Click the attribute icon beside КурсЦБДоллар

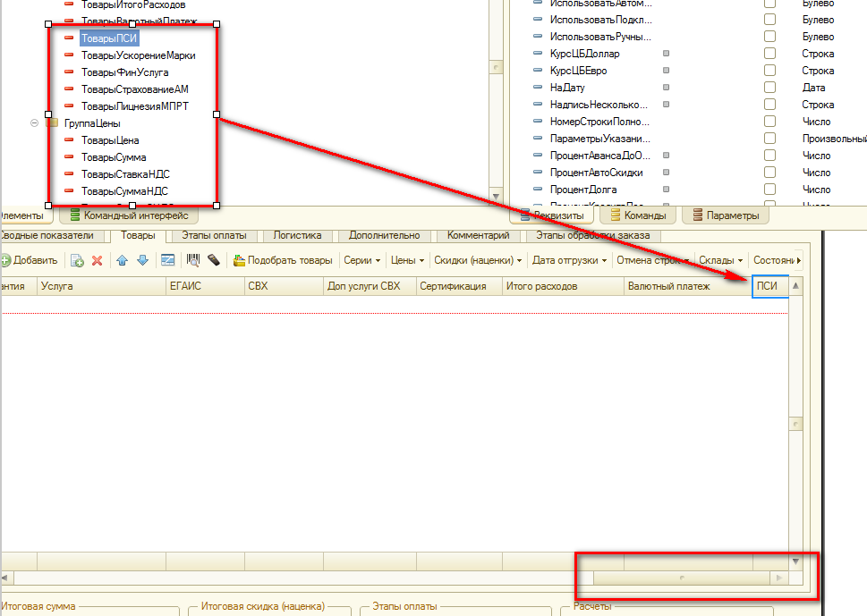[538, 53]
